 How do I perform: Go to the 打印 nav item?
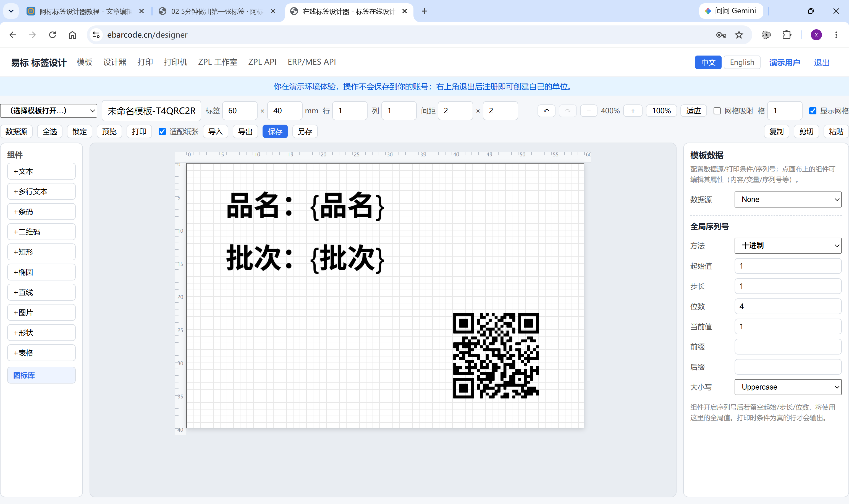click(x=145, y=62)
